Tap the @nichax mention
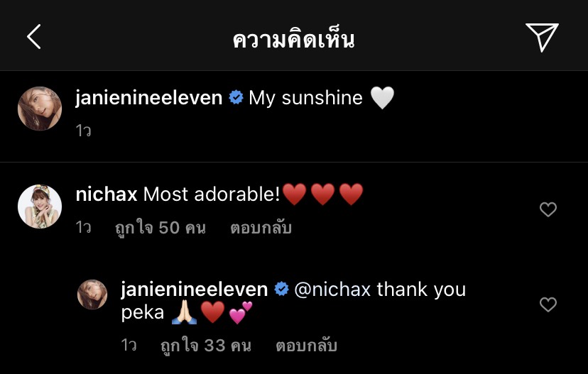The height and width of the screenshot is (374, 588). pos(333,290)
